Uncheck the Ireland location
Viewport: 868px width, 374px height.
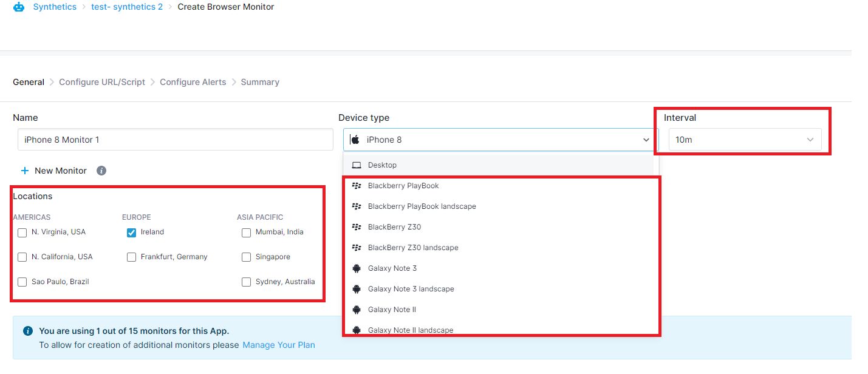click(131, 233)
